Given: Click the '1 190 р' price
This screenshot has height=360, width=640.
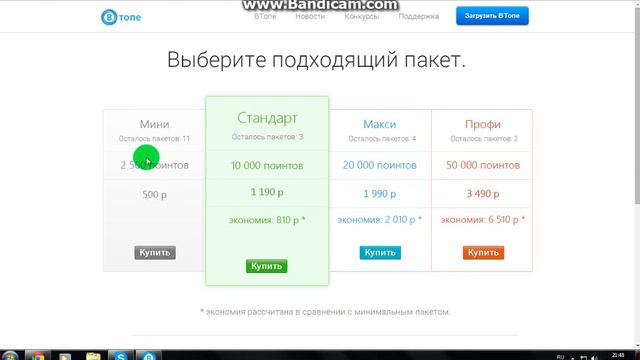Looking at the screenshot, I should pos(267,192).
